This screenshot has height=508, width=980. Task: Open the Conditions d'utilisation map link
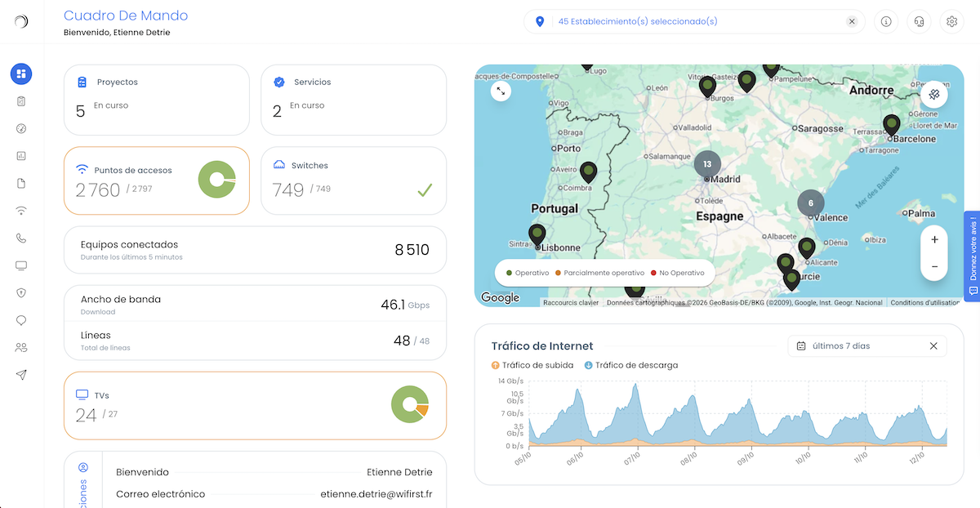[x=925, y=303]
